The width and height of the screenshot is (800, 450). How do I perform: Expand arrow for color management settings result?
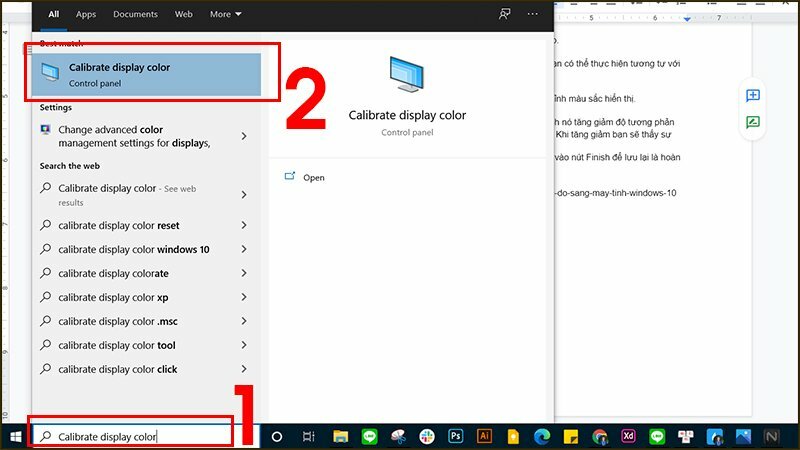[244, 136]
